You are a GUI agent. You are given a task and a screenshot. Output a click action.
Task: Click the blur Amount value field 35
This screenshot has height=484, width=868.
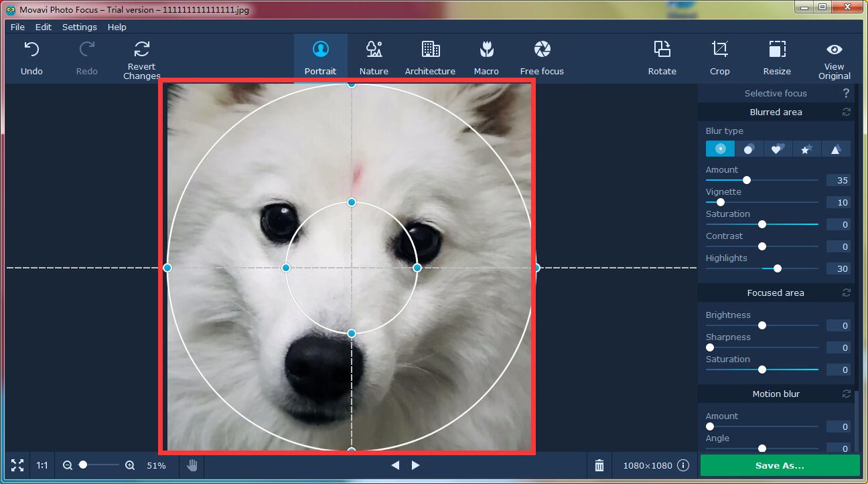pyautogui.click(x=838, y=180)
